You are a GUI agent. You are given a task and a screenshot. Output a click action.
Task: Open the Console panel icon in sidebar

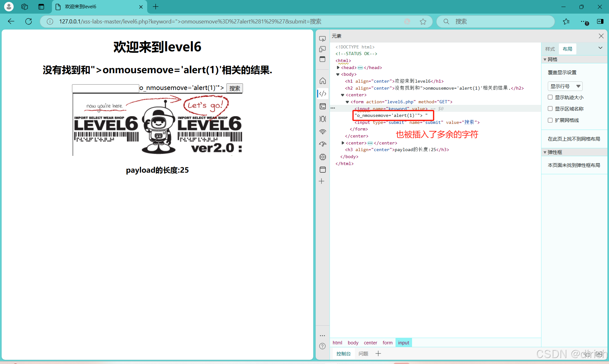[323, 106]
